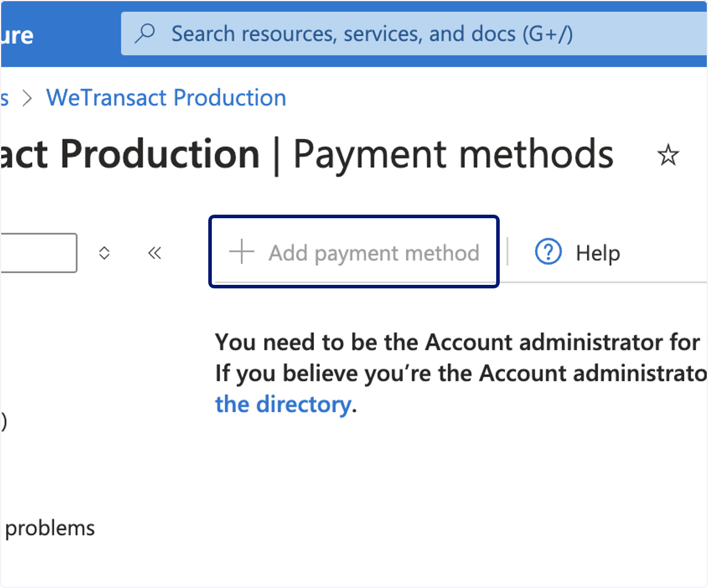Click the question mark Help icon

pos(548,252)
